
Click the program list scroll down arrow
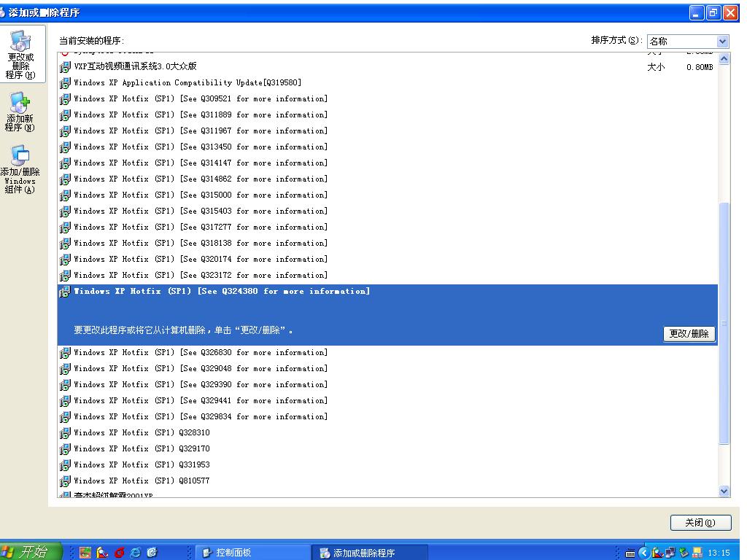point(724,491)
